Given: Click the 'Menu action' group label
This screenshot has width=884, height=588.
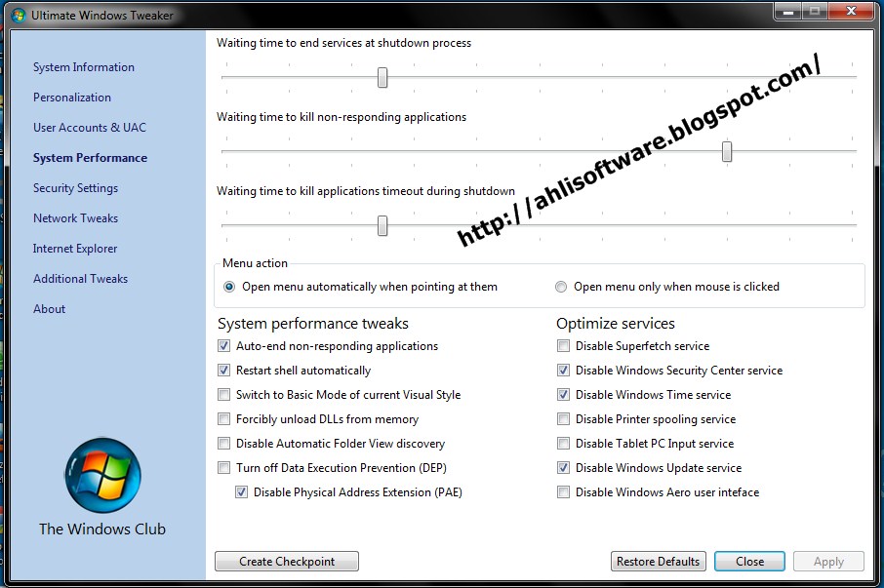Looking at the screenshot, I should point(255,263).
